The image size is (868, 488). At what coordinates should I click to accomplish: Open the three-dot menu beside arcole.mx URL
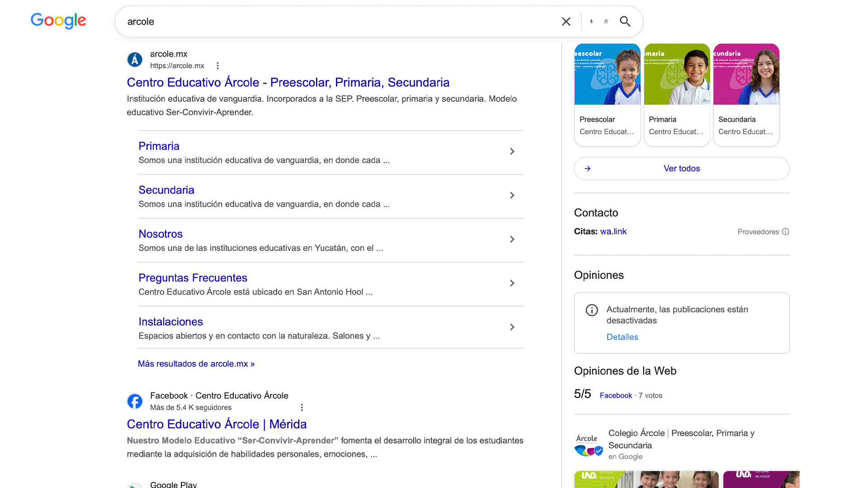pos(217,66)
